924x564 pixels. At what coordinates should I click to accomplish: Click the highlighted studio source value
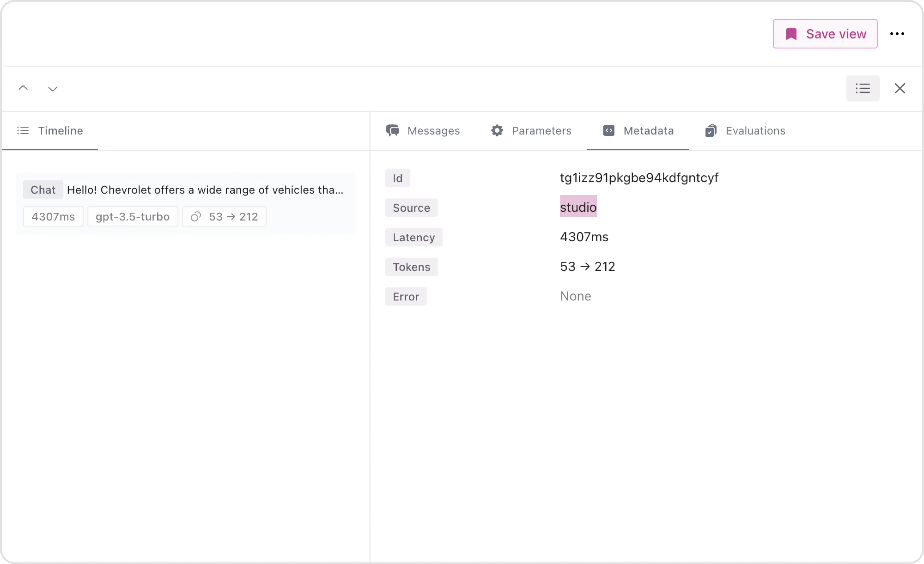click(578, 207)
